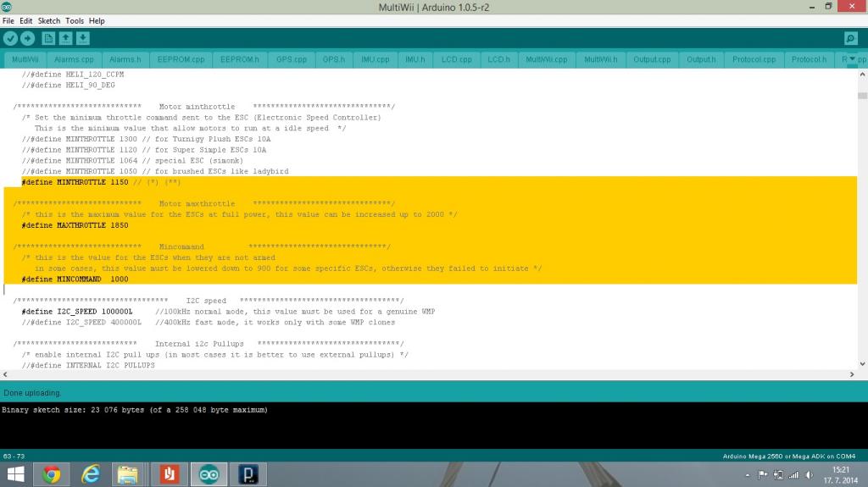Viewport: 868px width, 487px height.
Task: Switch to the GPS.h tab
Action: pyautogui.click(x=333, y=60)
